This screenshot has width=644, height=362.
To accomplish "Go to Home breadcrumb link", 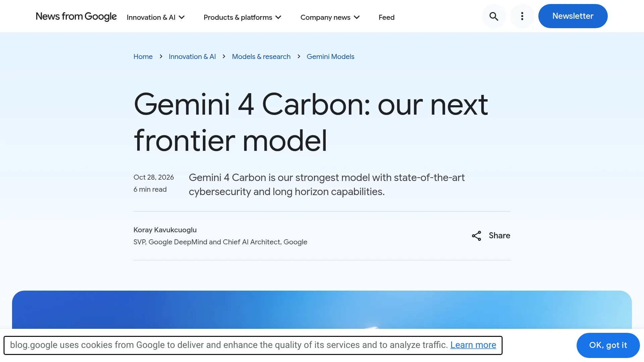I will [x=143, y=57].
